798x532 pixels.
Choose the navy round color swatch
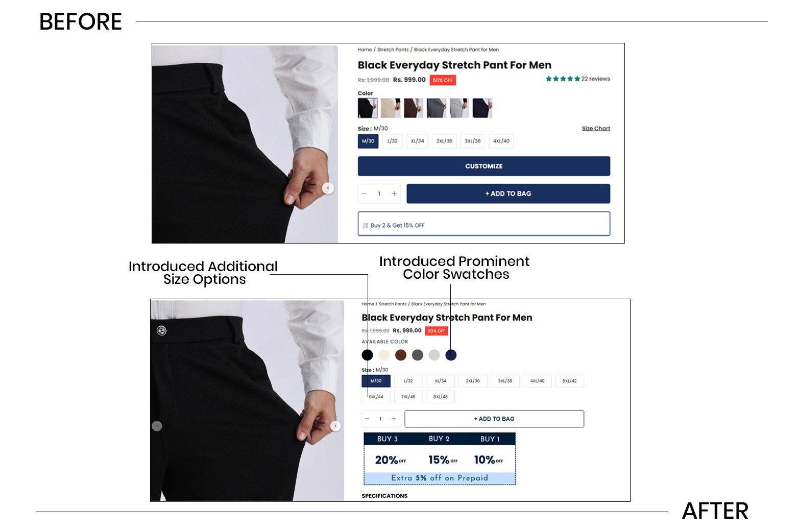pyautogui.click(x=451, y=355)
